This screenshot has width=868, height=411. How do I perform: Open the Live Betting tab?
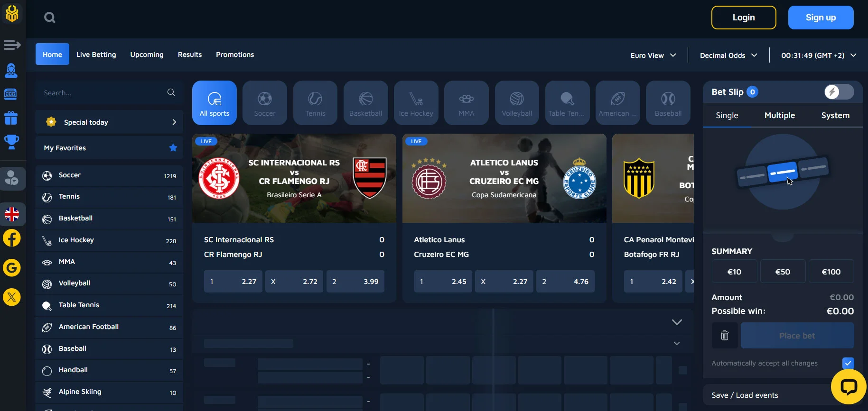coord(96,55)
